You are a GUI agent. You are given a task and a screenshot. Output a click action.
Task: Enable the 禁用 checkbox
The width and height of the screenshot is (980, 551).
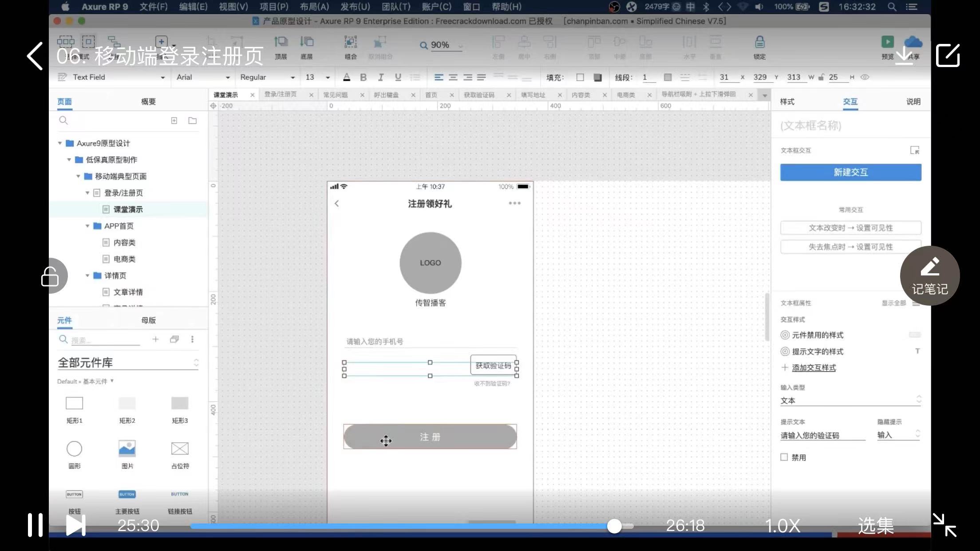coord(784,457)
